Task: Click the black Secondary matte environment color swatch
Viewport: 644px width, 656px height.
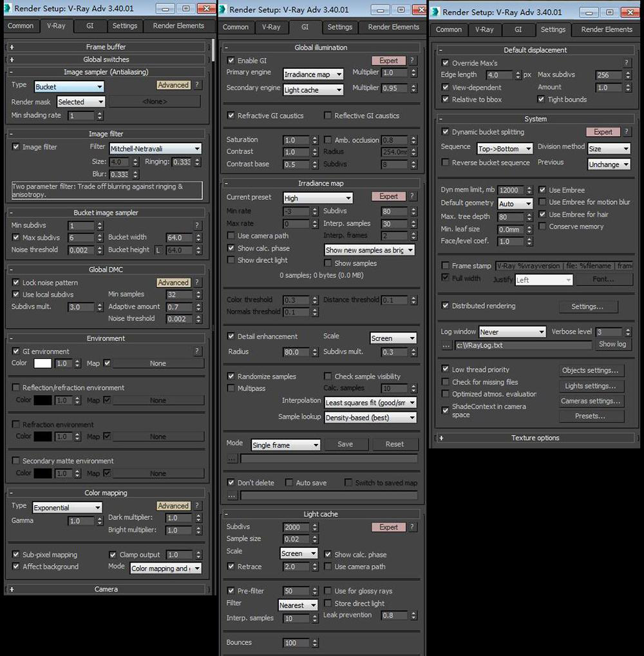Action: [x=43, y=474]
